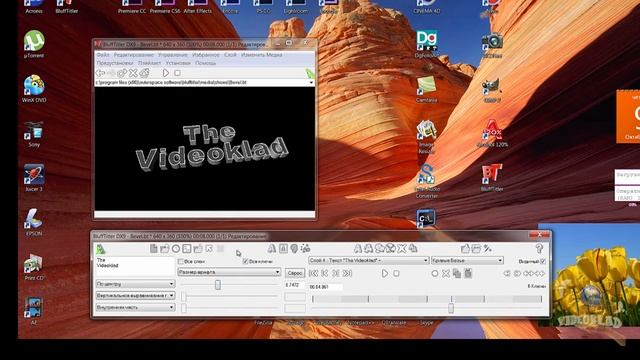Click the thumbs-up icon near the right toolbar
This screenshot has height=360, width=640.
(465, 249)
